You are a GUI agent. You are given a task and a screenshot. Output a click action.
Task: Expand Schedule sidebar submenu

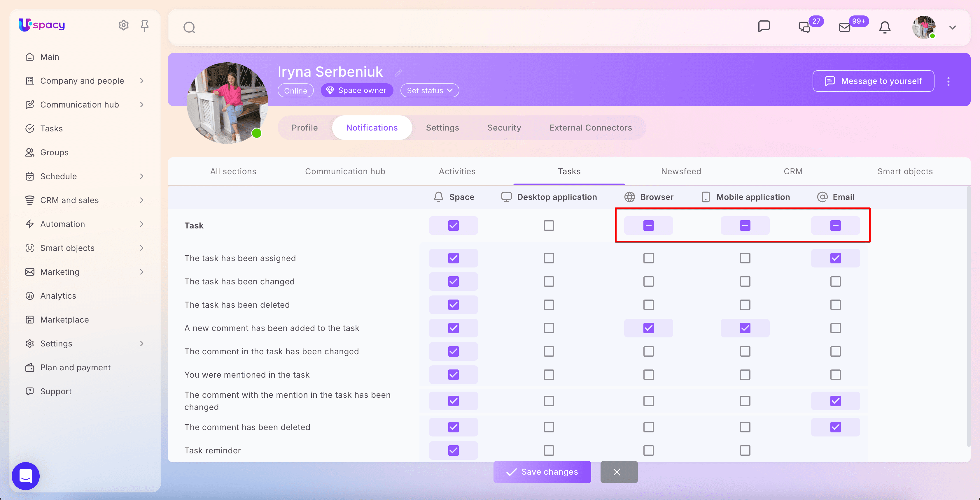click(141, 176)
